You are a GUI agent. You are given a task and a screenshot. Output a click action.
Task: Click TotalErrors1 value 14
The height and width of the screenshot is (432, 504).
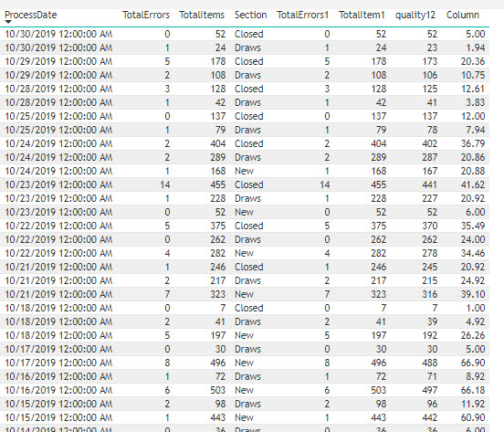[325, 184]
